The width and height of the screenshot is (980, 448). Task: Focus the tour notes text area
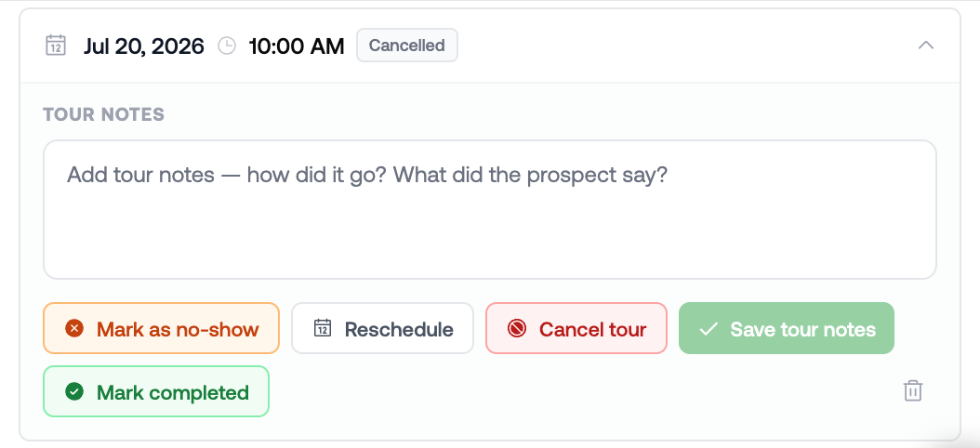click(489, 209)
